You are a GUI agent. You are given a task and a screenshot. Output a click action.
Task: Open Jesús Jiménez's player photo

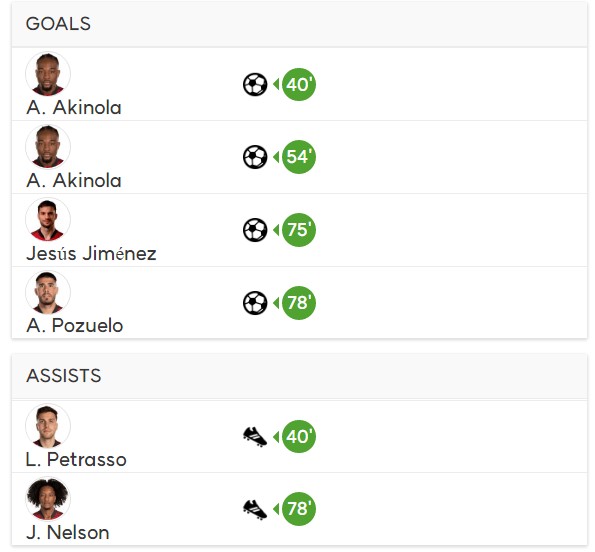click(48, 220)
